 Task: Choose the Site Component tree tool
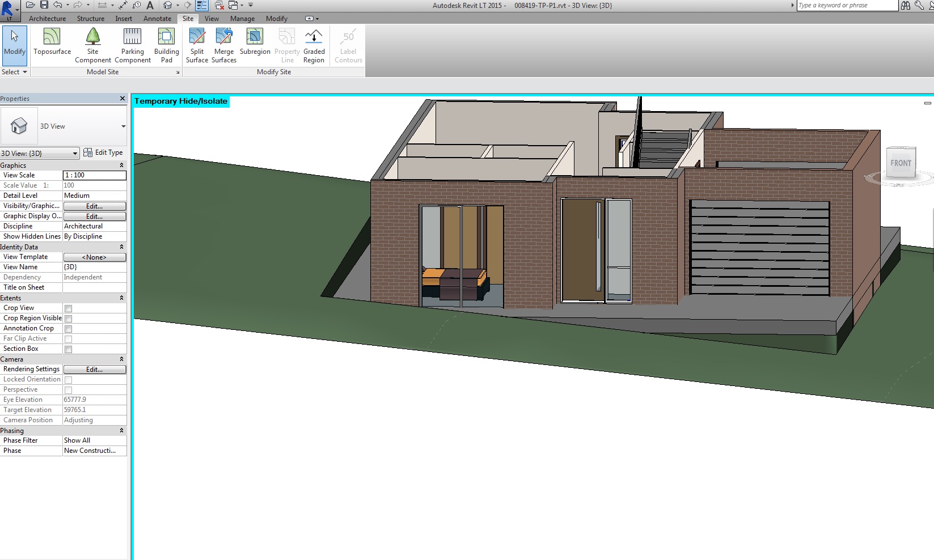pyautogui.click(x=93, y=45)
